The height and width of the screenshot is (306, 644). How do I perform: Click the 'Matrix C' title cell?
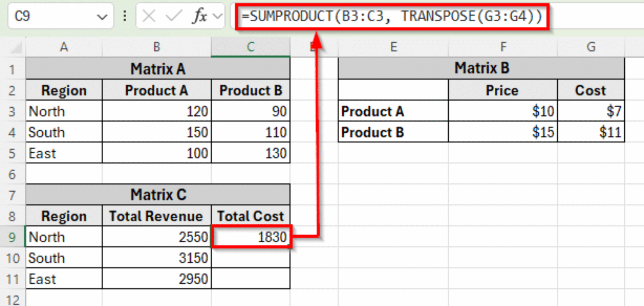coord(158,194)
